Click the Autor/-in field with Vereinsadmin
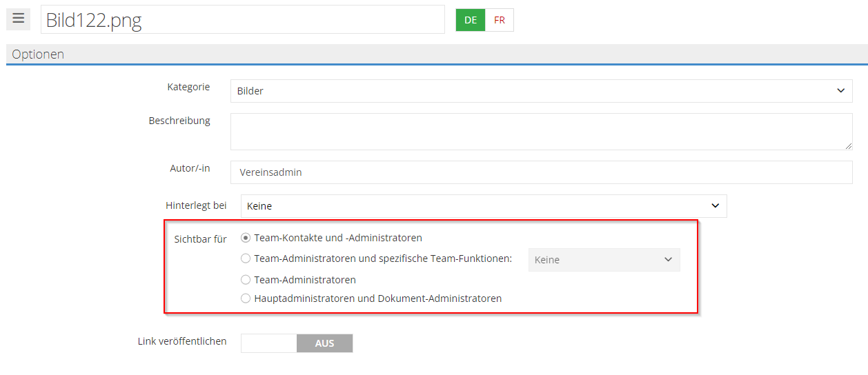The width and height of the screenshot is (868, 375). point(541,172)
